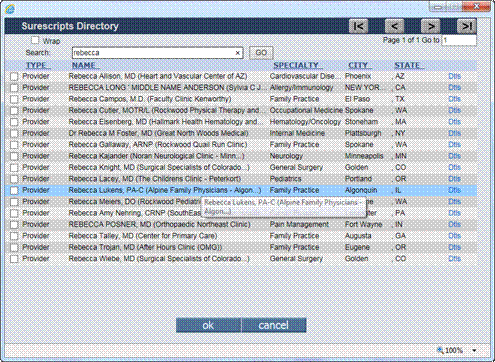Check the box for Rebecca Allison, MD

pyautogui.click(x=14, y=77)
